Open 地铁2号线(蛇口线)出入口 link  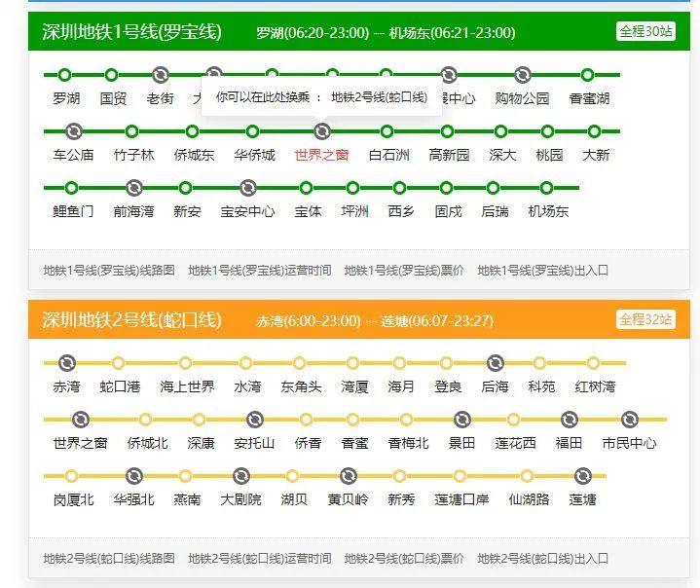tap(543, 558)
